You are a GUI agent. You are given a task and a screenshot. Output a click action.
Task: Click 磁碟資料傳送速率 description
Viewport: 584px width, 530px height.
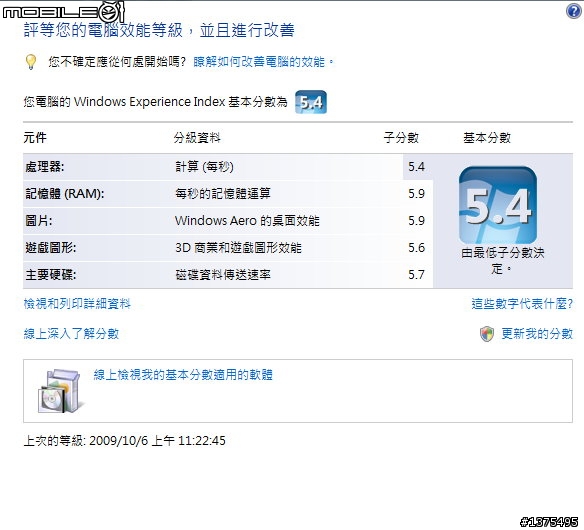coord(223,275)
